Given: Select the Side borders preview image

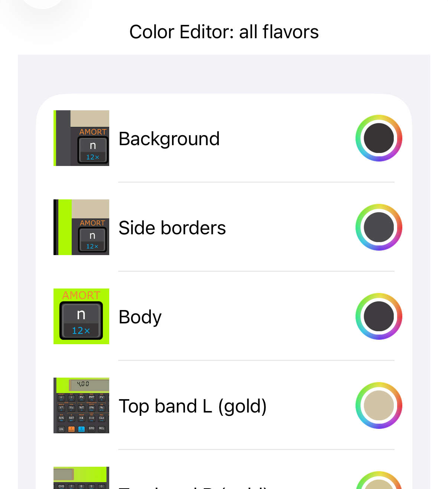Looking at the screenshot, I should click(x=81, y=227).
